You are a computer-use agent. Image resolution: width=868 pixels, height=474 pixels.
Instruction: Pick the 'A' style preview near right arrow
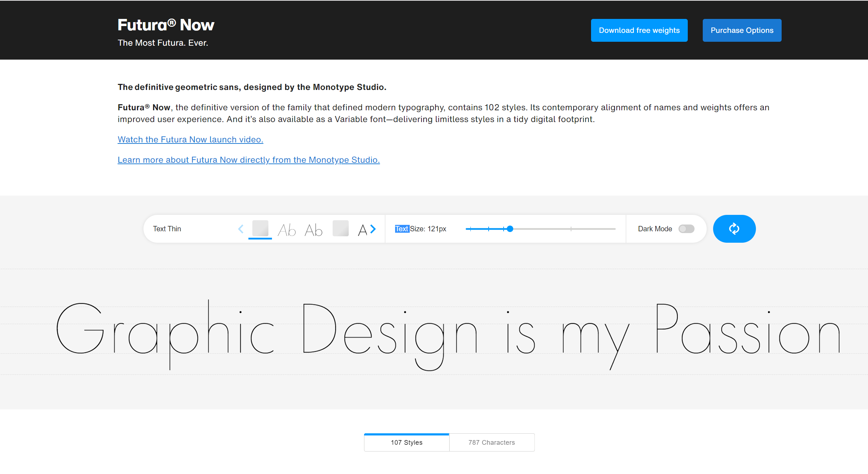click(363, 230)
